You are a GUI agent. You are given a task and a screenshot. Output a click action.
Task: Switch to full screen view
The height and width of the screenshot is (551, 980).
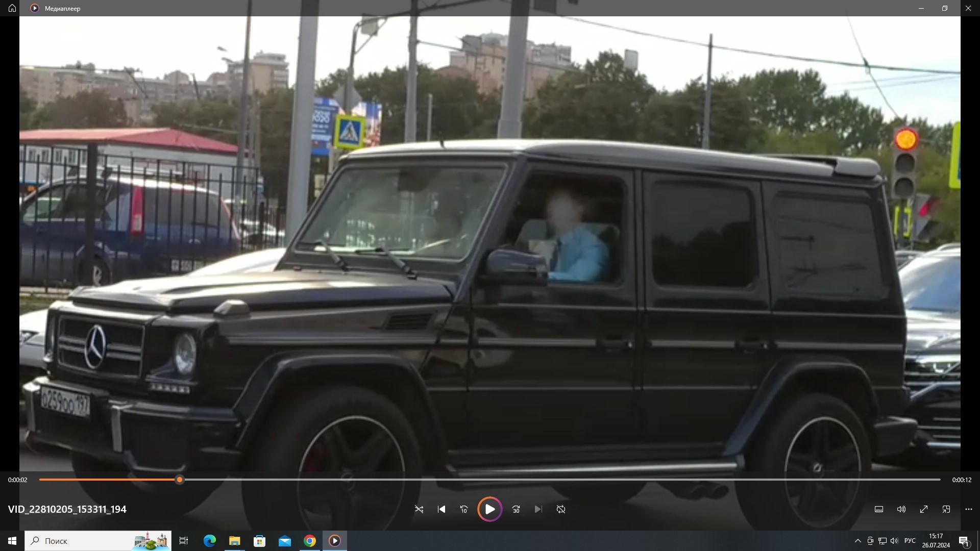click(x=924, y=509)
